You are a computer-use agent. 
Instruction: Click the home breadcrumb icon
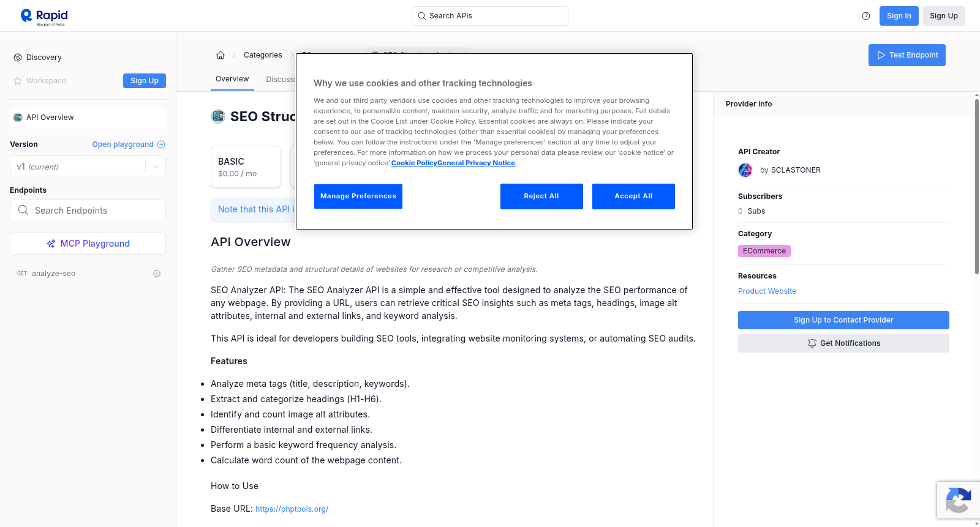coord(221,55)
